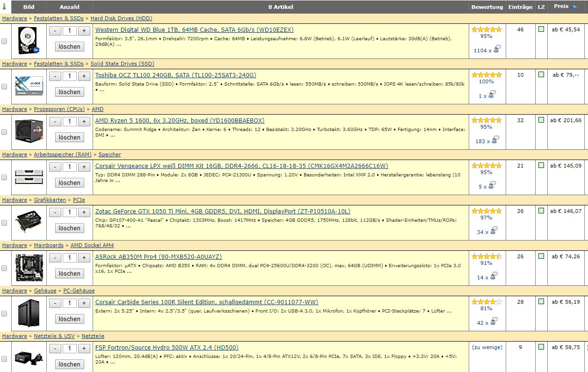Open review comments icon for Zotac GTX 1050 Ti

[494, 231]
